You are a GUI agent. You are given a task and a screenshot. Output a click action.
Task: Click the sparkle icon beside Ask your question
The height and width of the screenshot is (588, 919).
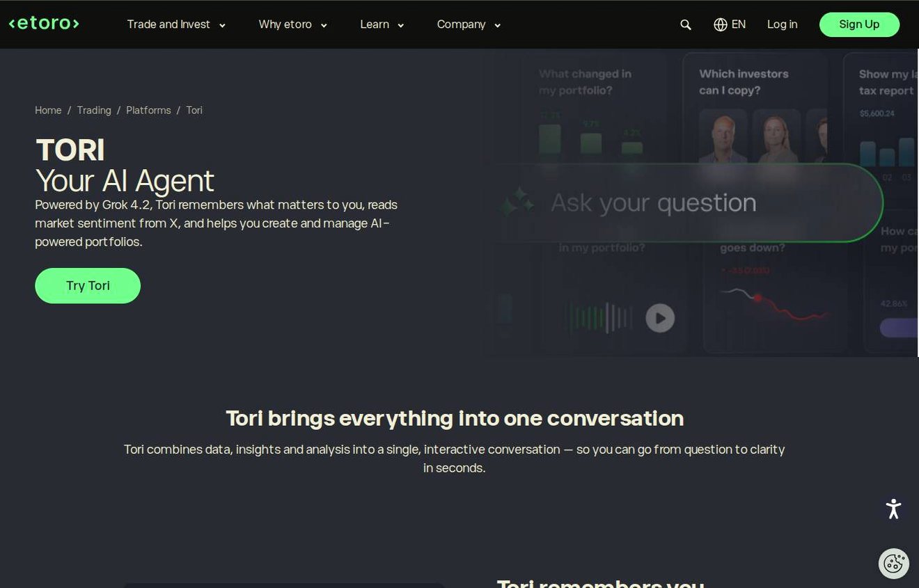tap(517, 202)
